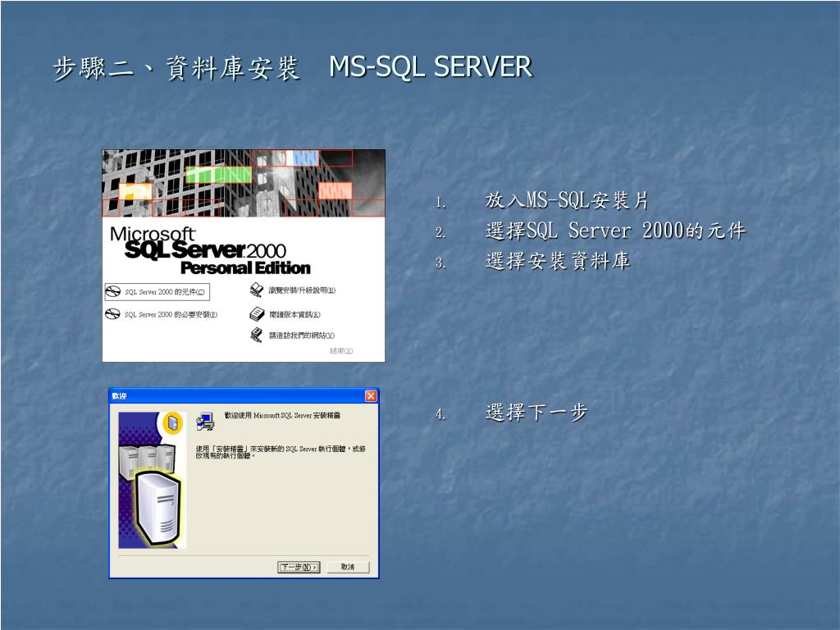
Task: Close the 歡迎 dialog with the red X
Action: [371, 396]
